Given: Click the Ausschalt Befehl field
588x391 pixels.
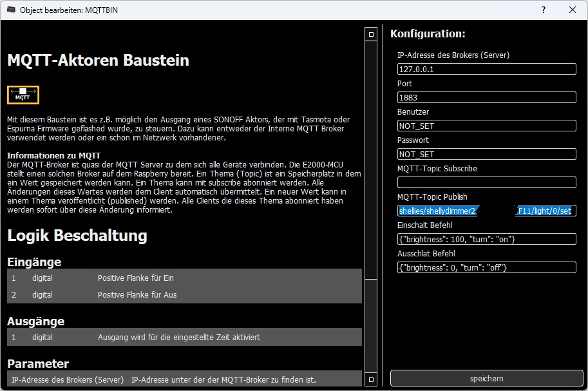Looking at the screenshot, I should click(486, 267).
